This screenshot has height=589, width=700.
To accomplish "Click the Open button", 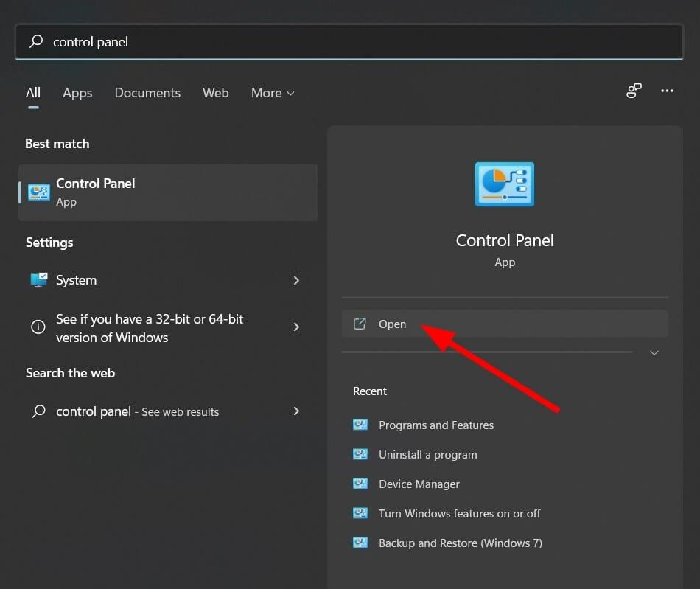I will point(392,324).
